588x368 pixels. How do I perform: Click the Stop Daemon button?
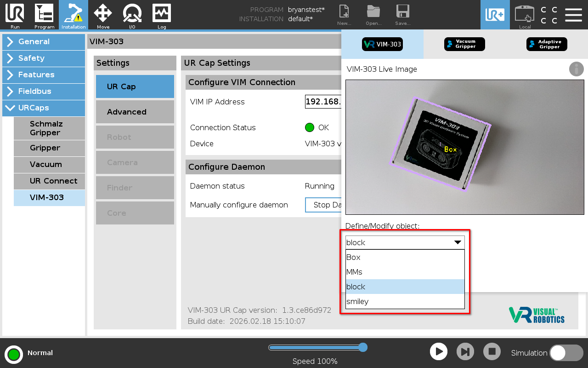(x=323, y=205)
